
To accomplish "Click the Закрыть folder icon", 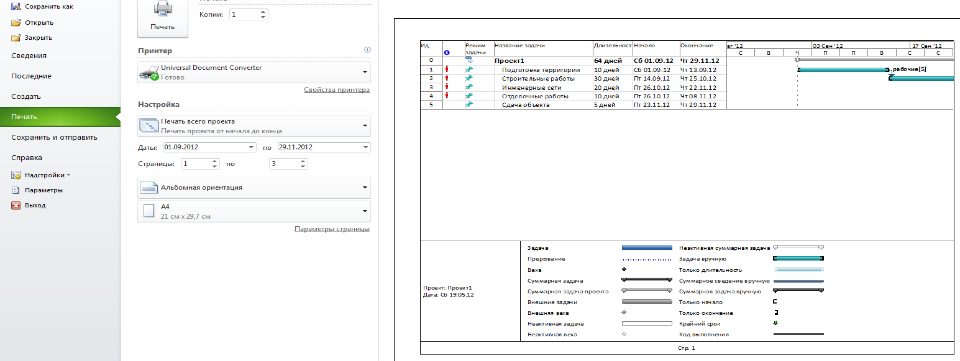I will click(x=16, y=38).
